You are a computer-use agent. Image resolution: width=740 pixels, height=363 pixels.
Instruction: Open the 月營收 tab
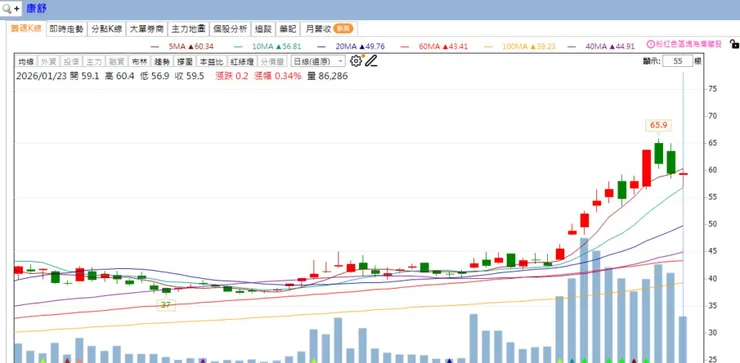pyautogui.click(x=329, y=29)
